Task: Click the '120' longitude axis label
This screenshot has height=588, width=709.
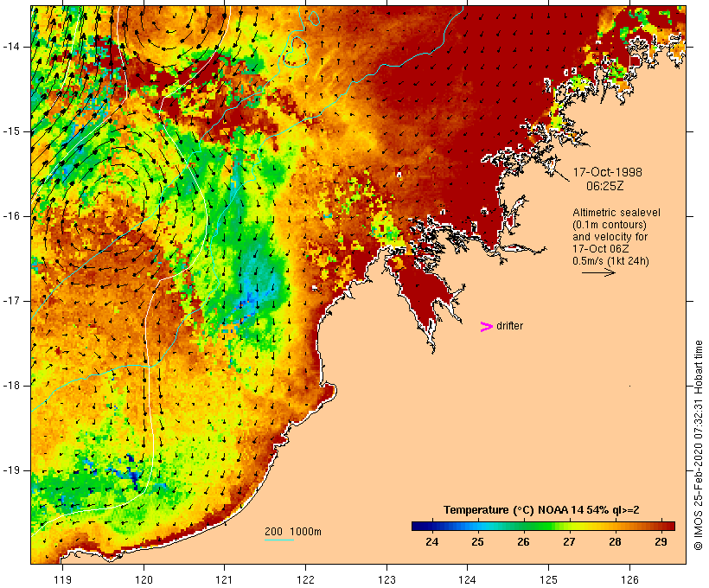Action: [x=144, y=579]
